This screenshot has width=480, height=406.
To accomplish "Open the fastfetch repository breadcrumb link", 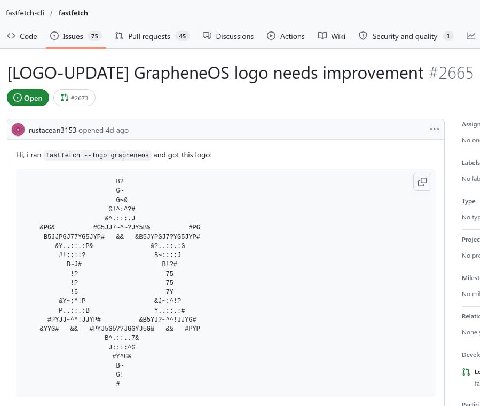I will point(73,13).
